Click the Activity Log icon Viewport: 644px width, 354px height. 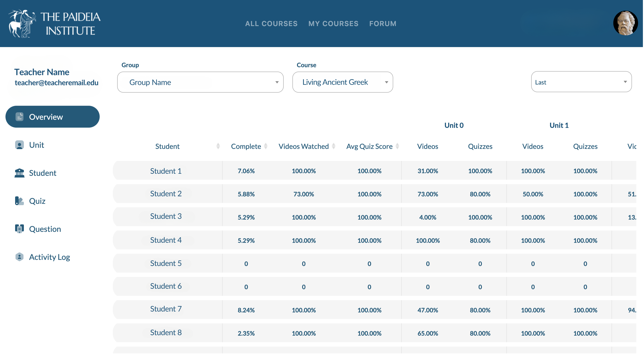click(x=19, y=257)
